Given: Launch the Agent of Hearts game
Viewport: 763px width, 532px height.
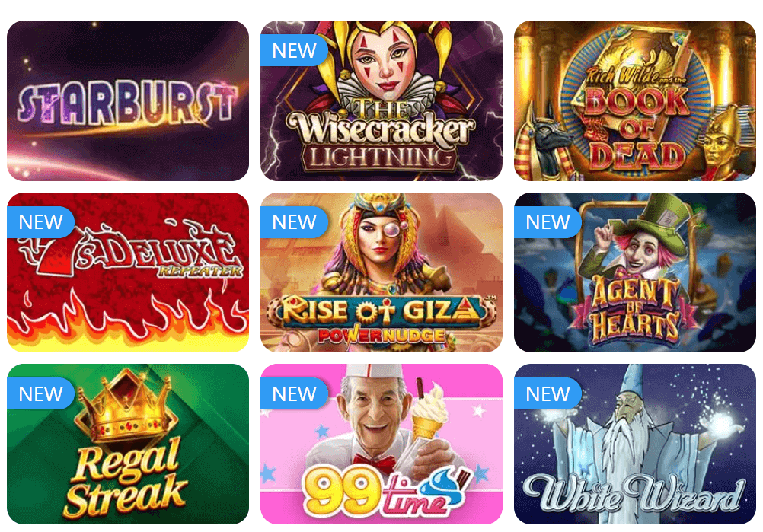Looking at the screenshot, I should (x=635, y=272).
